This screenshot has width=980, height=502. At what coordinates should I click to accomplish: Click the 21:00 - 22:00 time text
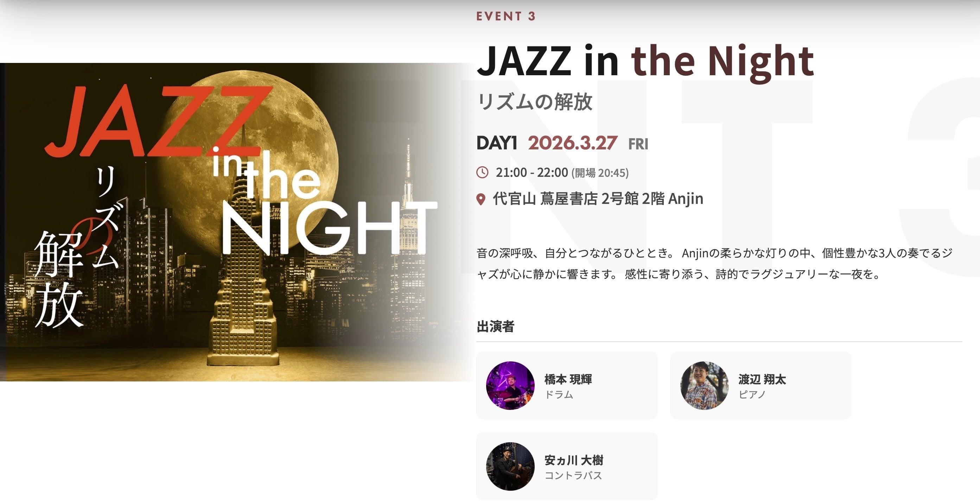tap(532, 172)
